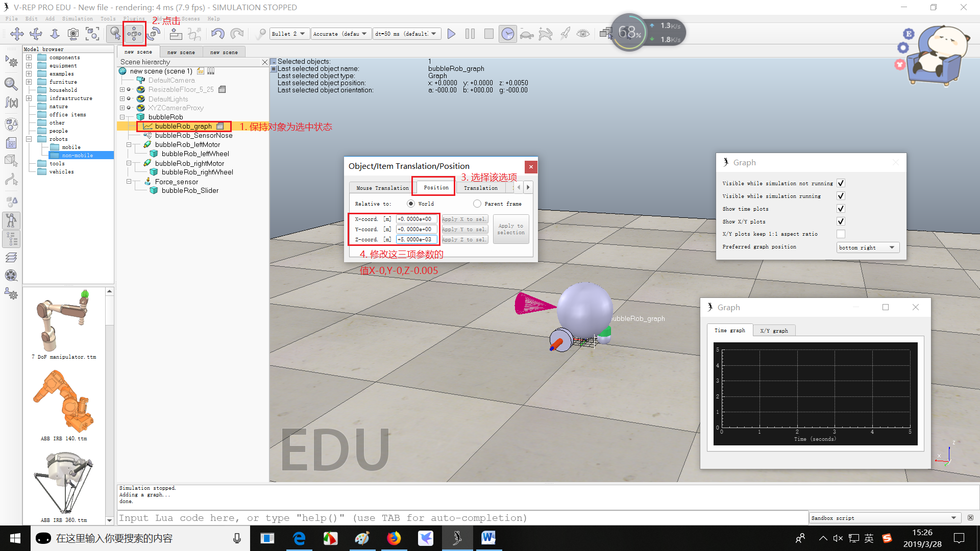Open script icon next to bubbleRob_graph
The height and width of the screenshot is (551, 980).
(220, 126)
